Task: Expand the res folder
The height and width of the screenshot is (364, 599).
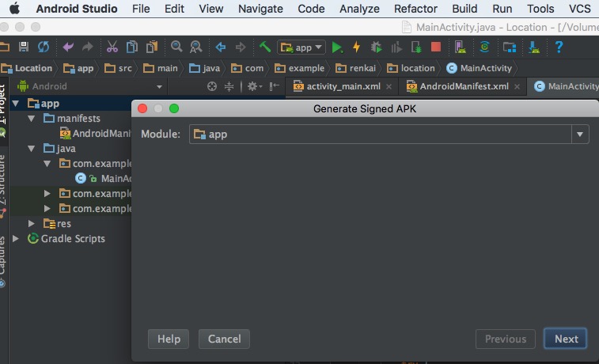Action: [32, 223]
